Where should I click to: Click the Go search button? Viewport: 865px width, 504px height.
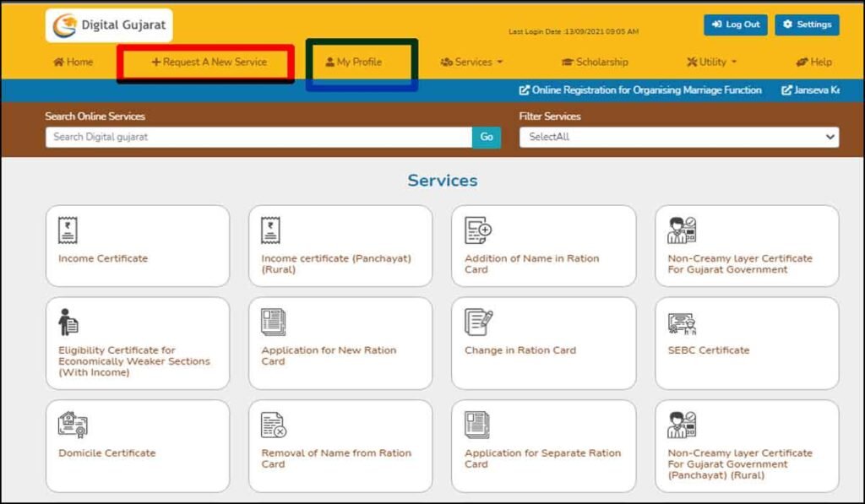point(487,138)
